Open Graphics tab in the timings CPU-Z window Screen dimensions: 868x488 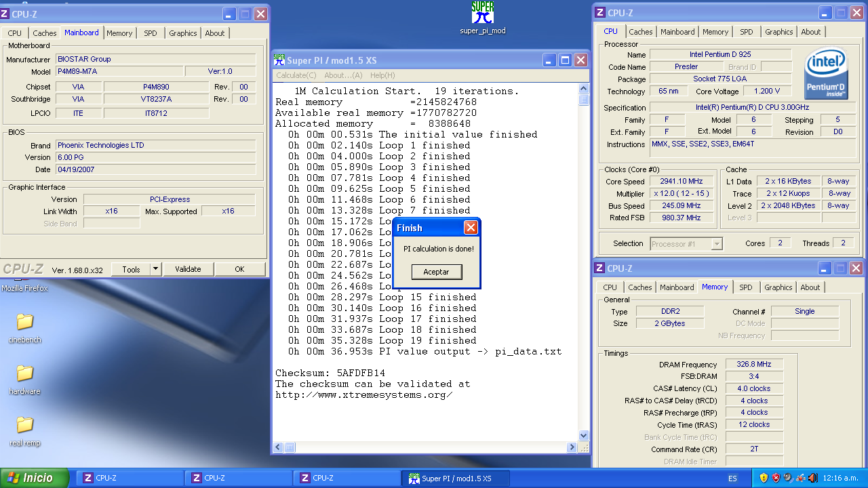tap(778, 287)
